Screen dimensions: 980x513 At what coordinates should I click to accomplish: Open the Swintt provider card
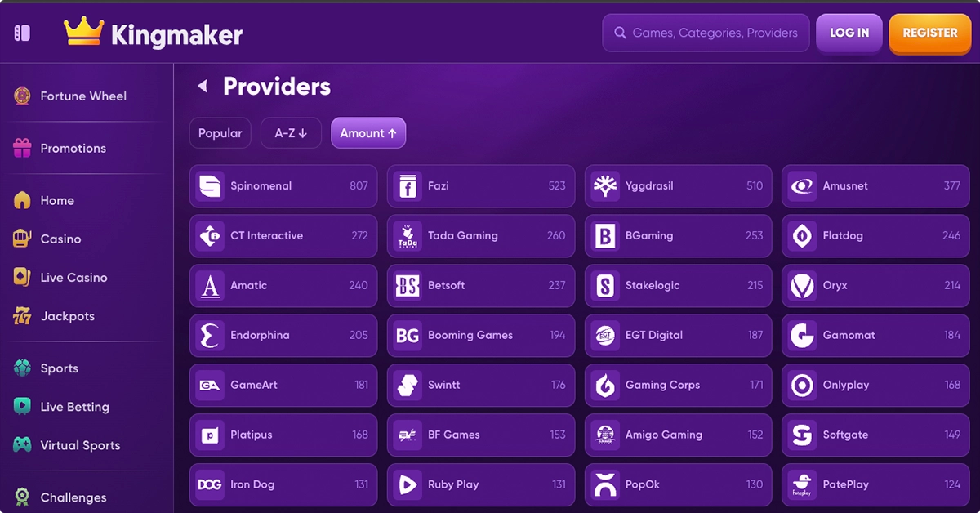[480, 385]
